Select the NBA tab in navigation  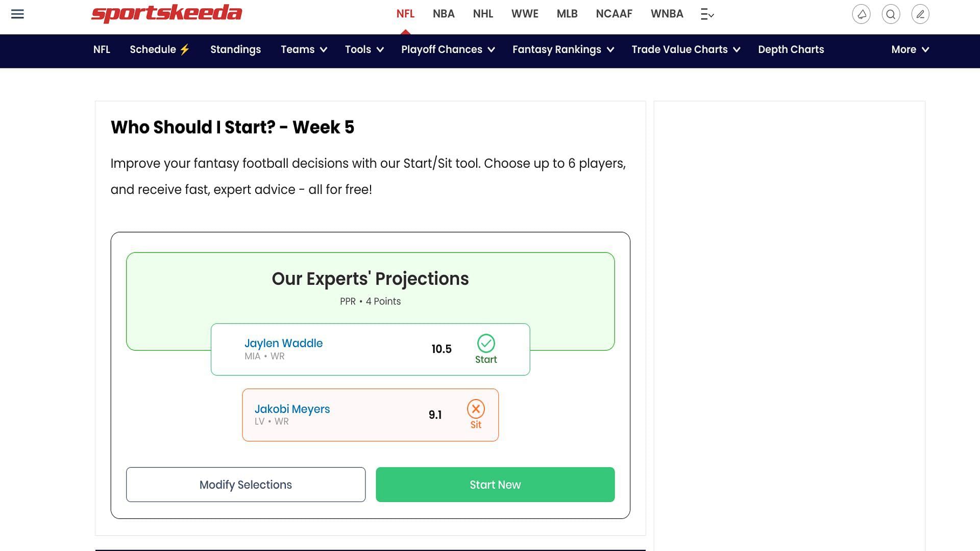[444, 13]
